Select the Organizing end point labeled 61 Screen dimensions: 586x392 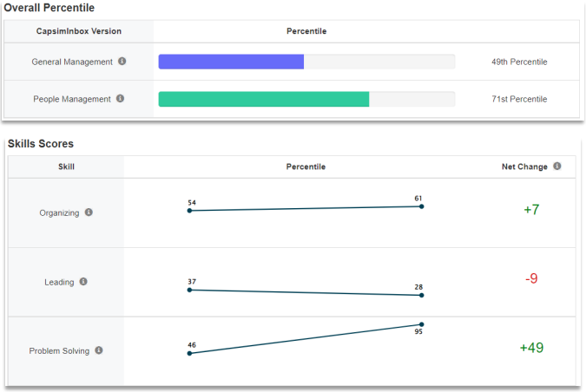(x=421, y=206)
